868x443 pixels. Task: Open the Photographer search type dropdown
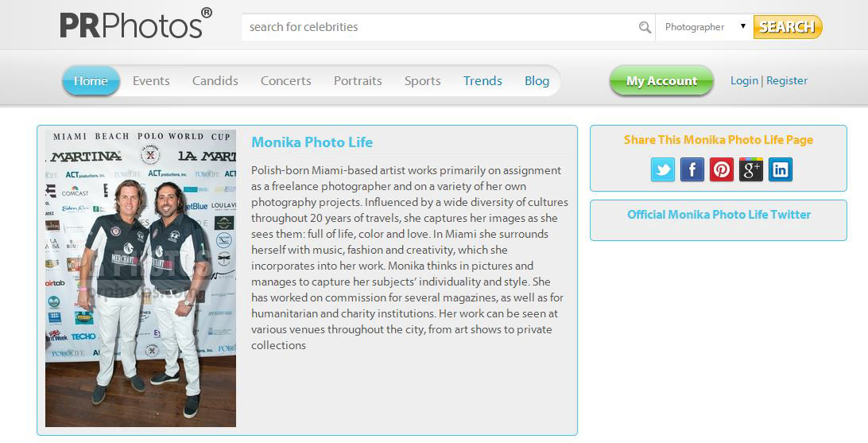click(704, 27)
